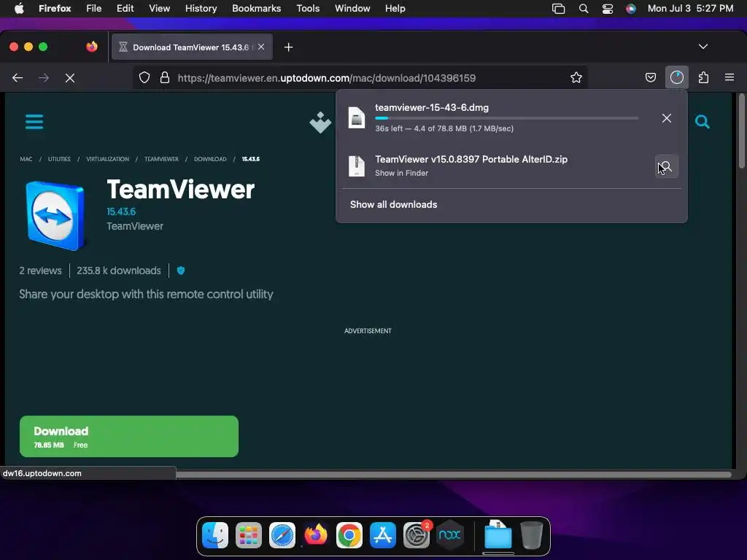Click the forward navigation arrow
Screen dimensions: 747x560
44,77
